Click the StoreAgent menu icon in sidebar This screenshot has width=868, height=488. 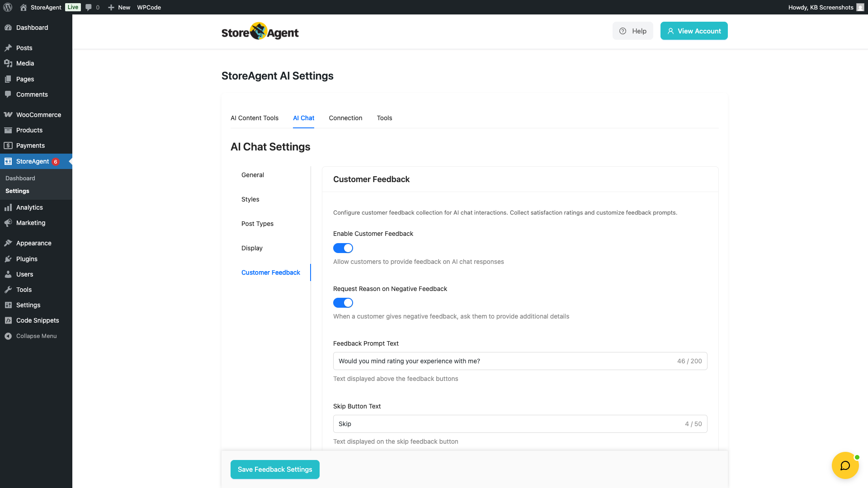[8, 161]
